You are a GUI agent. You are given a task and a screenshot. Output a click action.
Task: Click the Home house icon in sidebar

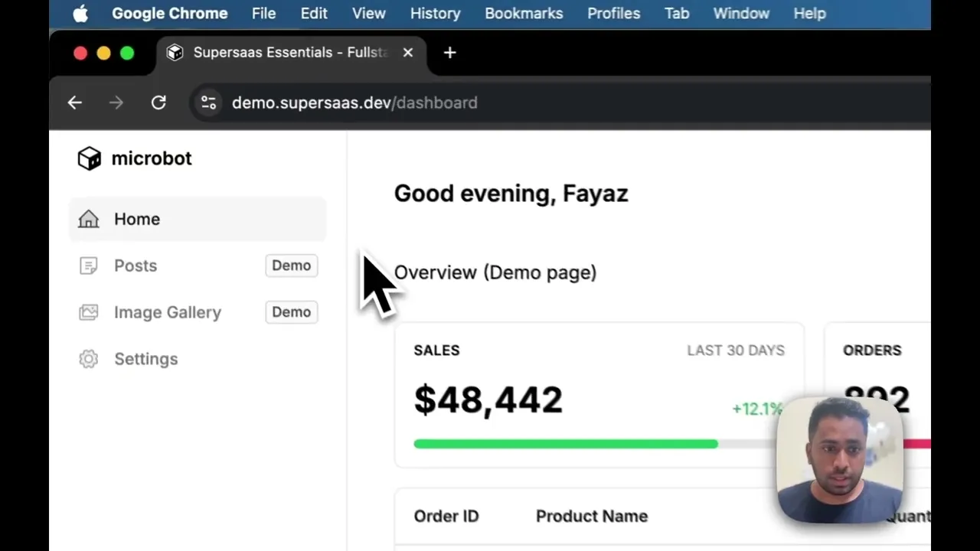coord(89,219)
